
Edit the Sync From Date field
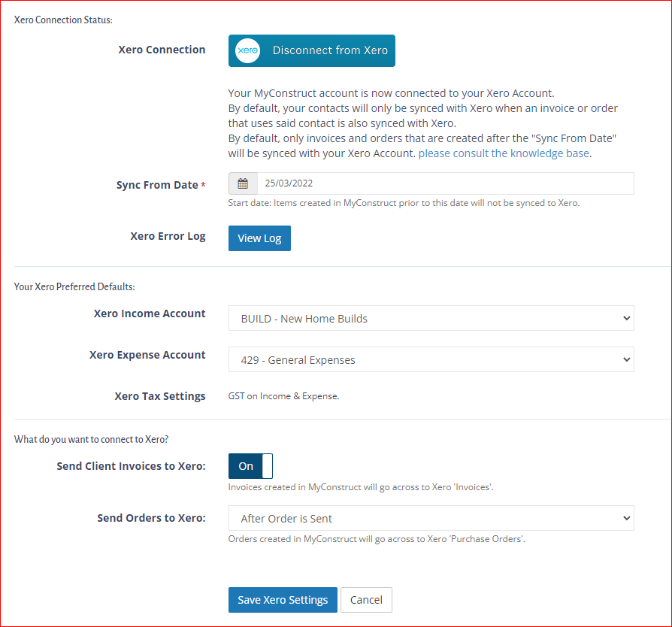coord(446,183)
